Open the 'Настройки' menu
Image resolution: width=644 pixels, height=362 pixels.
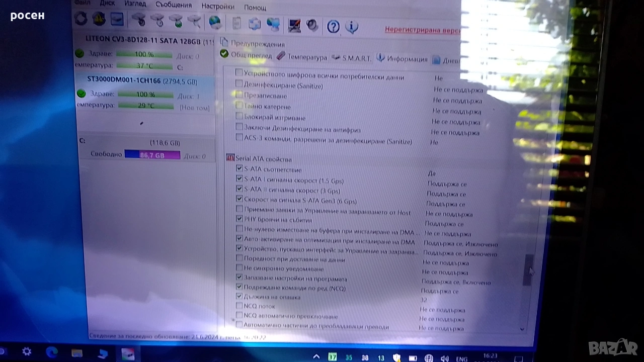pyautogui.click(x=217, y=7)
